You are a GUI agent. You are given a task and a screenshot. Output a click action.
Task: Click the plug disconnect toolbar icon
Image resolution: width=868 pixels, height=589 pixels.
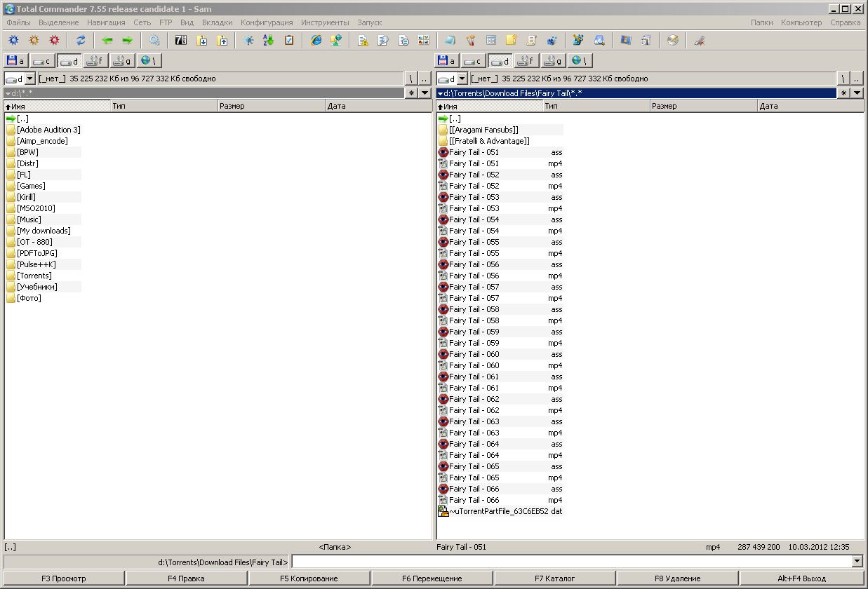700,41
